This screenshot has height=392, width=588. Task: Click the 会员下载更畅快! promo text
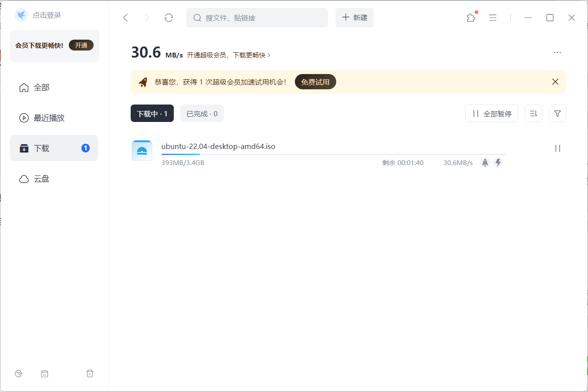39,45
